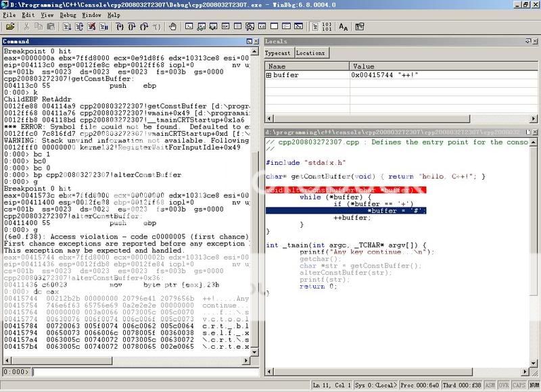Screen dimensions: 541x392
Task: Click the red alterConstBuffer breakpoint line
Action: pyautogui.click(x=346, y=190)
